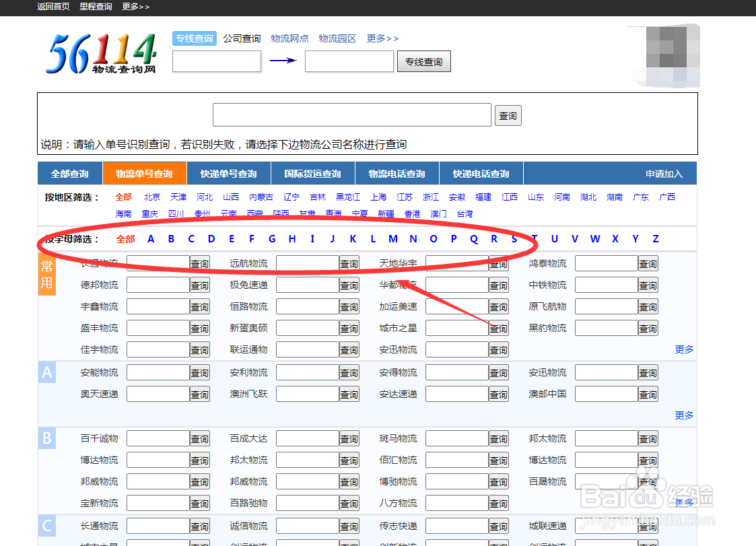Click the destination city input field
This screenshot has height=546, width=756.
tap(349, 61)
